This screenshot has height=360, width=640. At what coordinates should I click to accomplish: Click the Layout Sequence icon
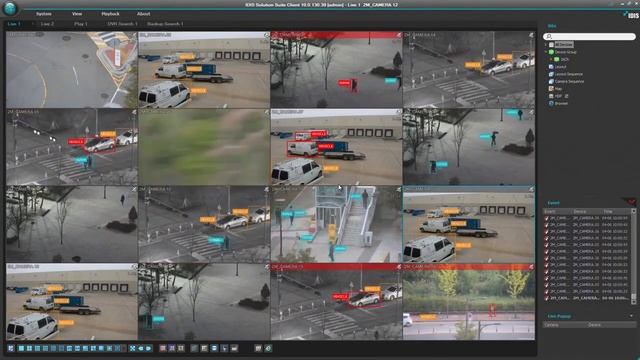[x=551, y=74]
